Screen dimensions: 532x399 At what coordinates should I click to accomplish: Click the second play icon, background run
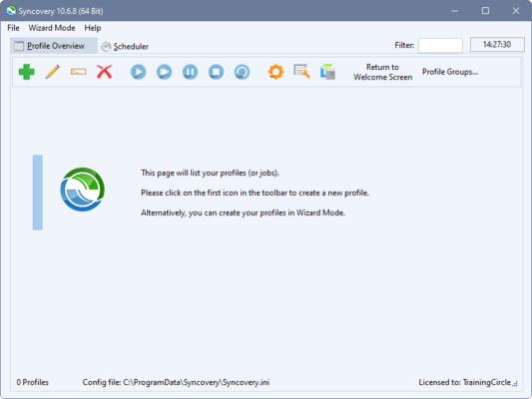click(x=165, y=72)
